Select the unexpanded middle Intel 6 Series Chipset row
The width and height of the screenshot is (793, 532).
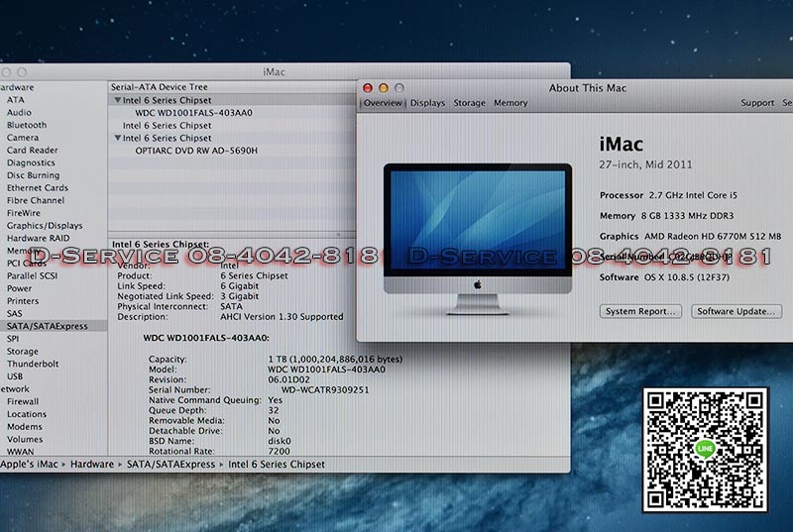[167, 125]
